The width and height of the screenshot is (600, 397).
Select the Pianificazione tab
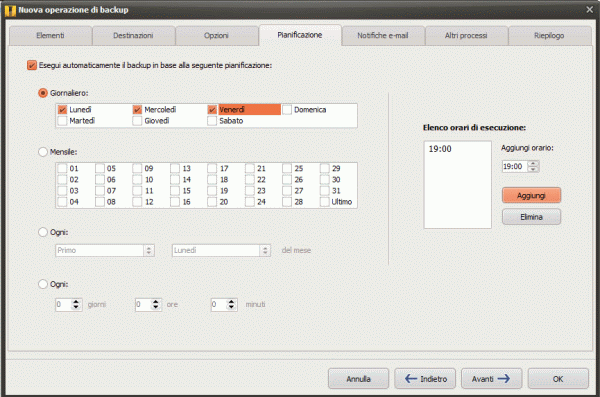[300, 35]
